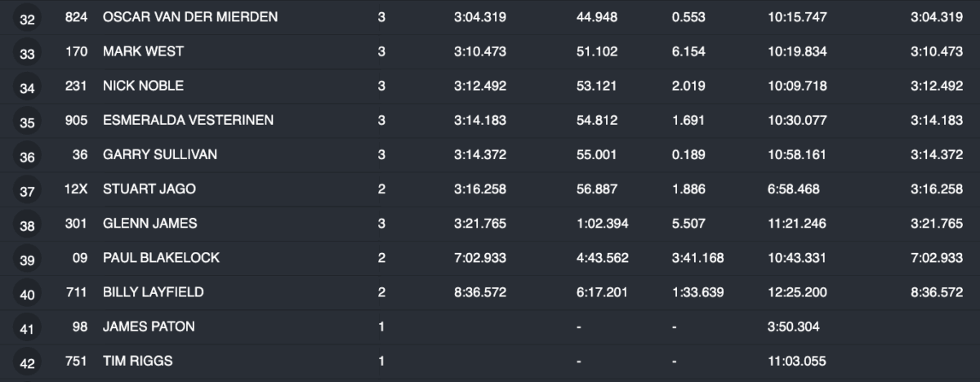Image resolution: width=980 pixels, height=382 pixels.
Task: Select James Paton's time 3:50.304
Action: coord(794,326)
